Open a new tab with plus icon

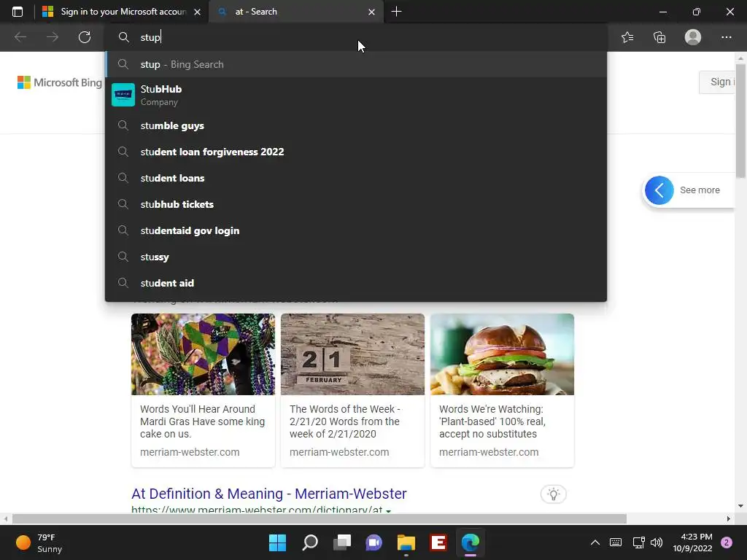point(396,12)
